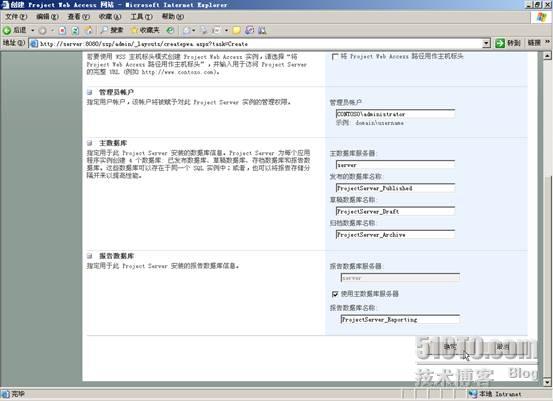Open the Links (链接) toolbar label
553x401 pixels.
click(x=534, y=43)
